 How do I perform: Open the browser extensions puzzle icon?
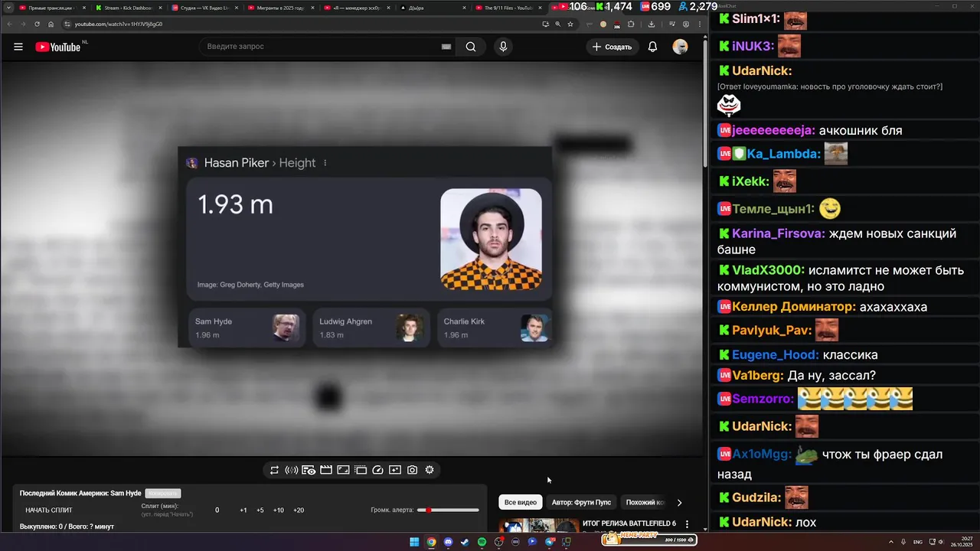(x=631, y=24)
